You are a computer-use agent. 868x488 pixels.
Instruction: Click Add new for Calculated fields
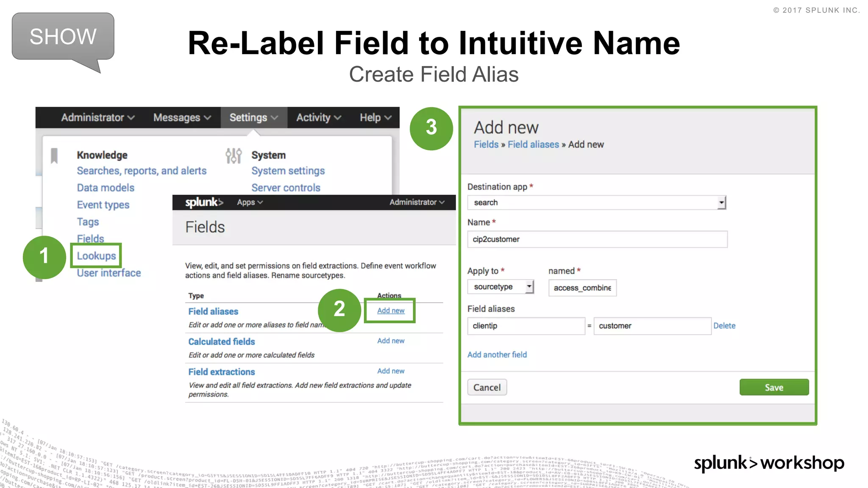tap(391, 341)
